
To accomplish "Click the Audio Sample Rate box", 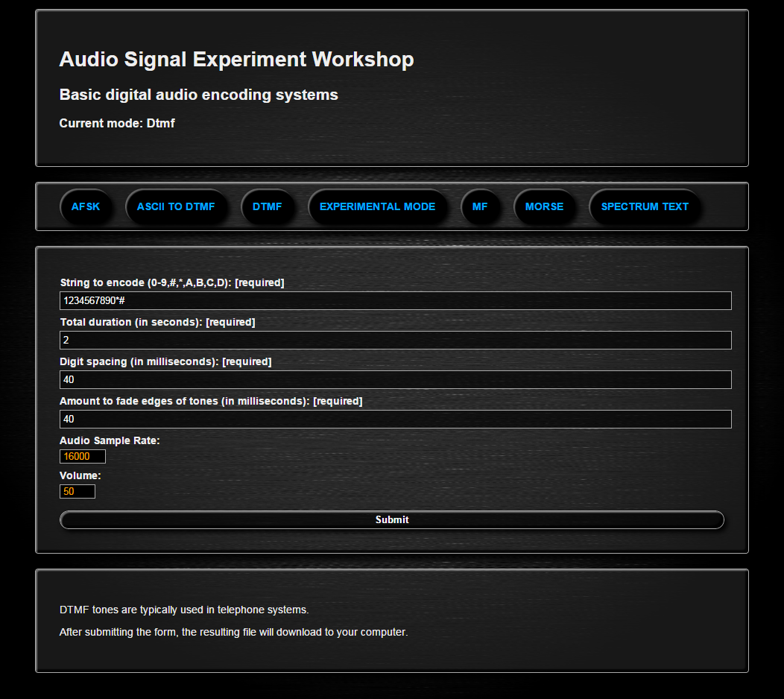I will tap(83, 457).
